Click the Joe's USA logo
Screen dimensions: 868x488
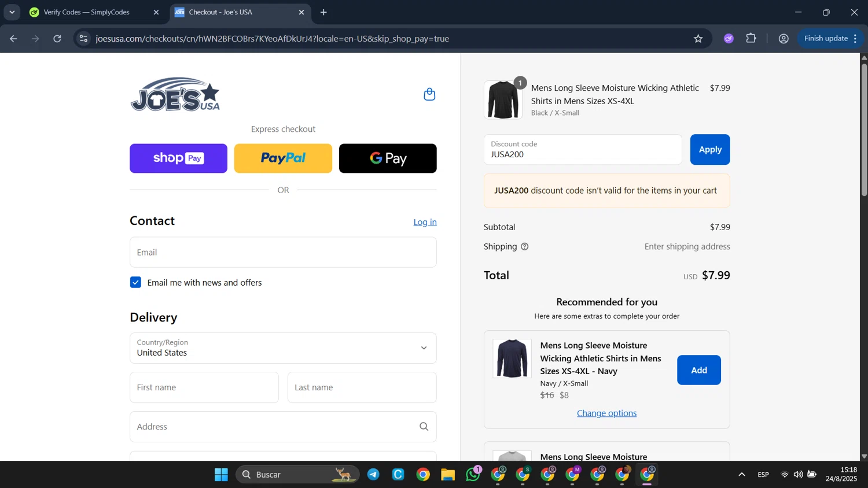[x=175, y=94]
